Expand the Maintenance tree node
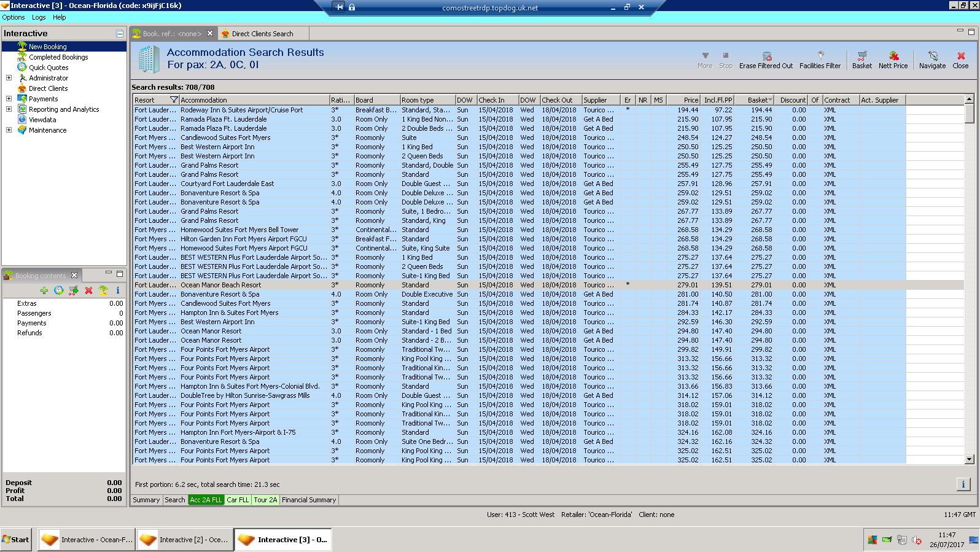The width and height of the screenshot is (980, 552). click(x=9, y=130)
